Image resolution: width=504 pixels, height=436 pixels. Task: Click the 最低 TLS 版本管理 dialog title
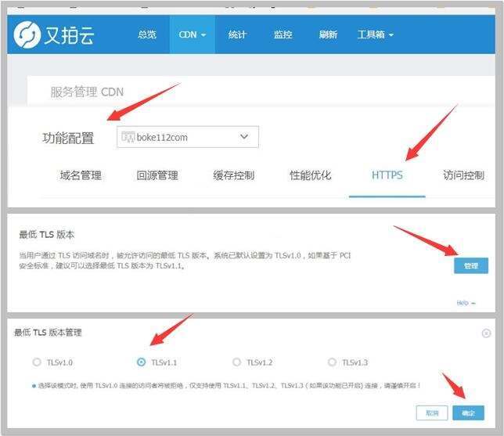(x=48, y=332)
